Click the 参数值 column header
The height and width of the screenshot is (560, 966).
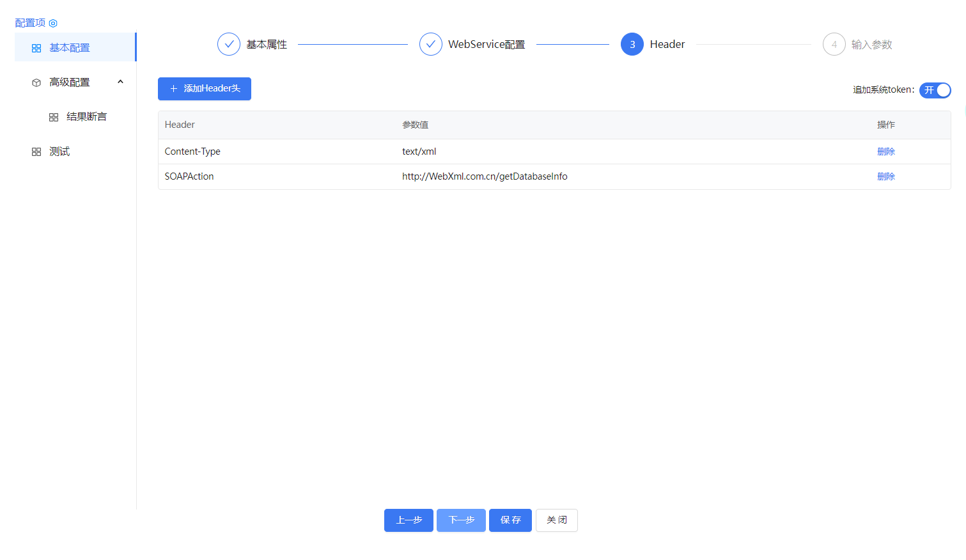coord(416,125)
